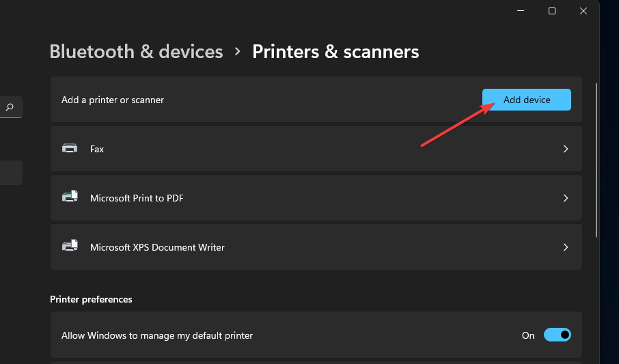Click the Fax device name text
The width and height of the screenshot is (619, 364).
pos(97,149)
